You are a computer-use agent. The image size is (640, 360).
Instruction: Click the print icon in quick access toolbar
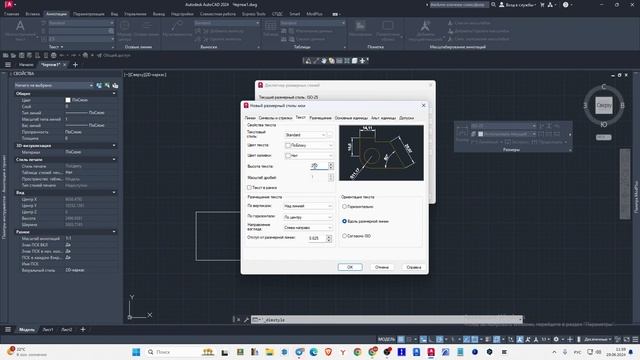click(53, 55)
